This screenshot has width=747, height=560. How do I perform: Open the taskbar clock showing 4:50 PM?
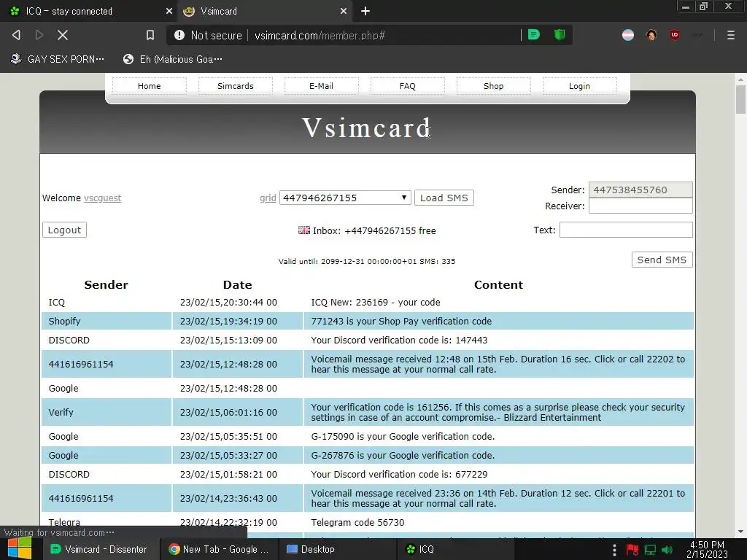coord(707,549)
